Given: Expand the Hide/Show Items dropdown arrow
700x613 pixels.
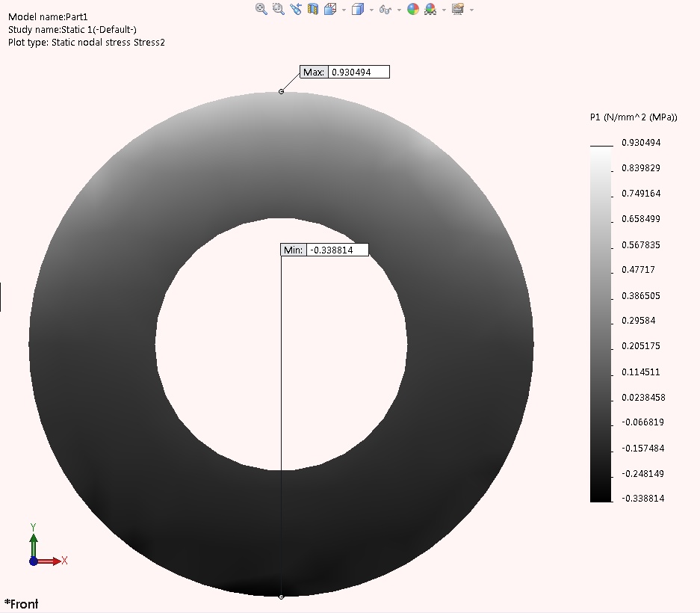Looking at the screenshot, I should point(399,10).
